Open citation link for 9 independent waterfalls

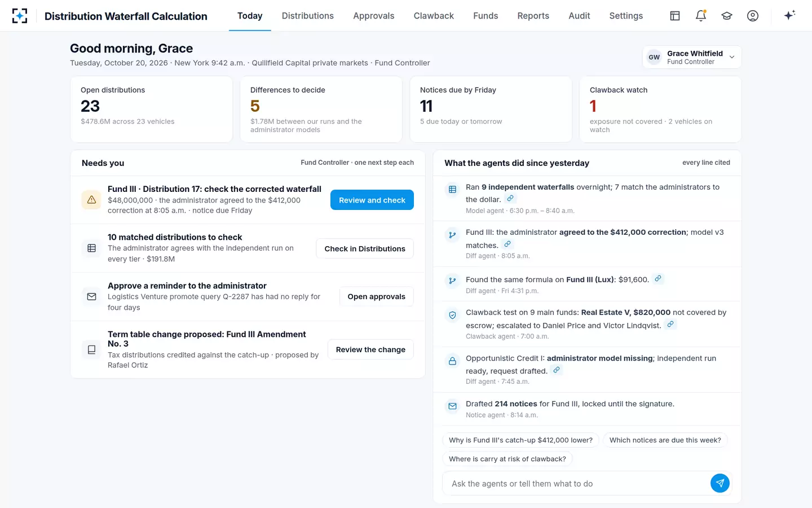point(510,199)
